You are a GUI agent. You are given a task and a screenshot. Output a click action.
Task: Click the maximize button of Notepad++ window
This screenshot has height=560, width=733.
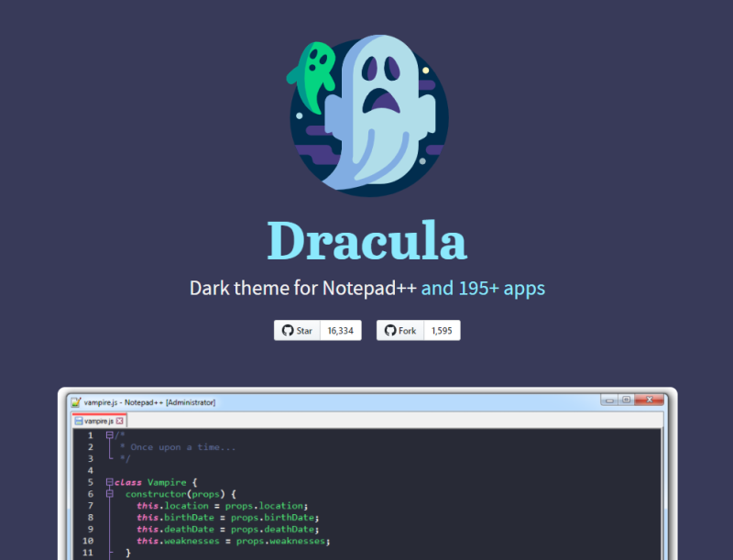coord(627,400)
